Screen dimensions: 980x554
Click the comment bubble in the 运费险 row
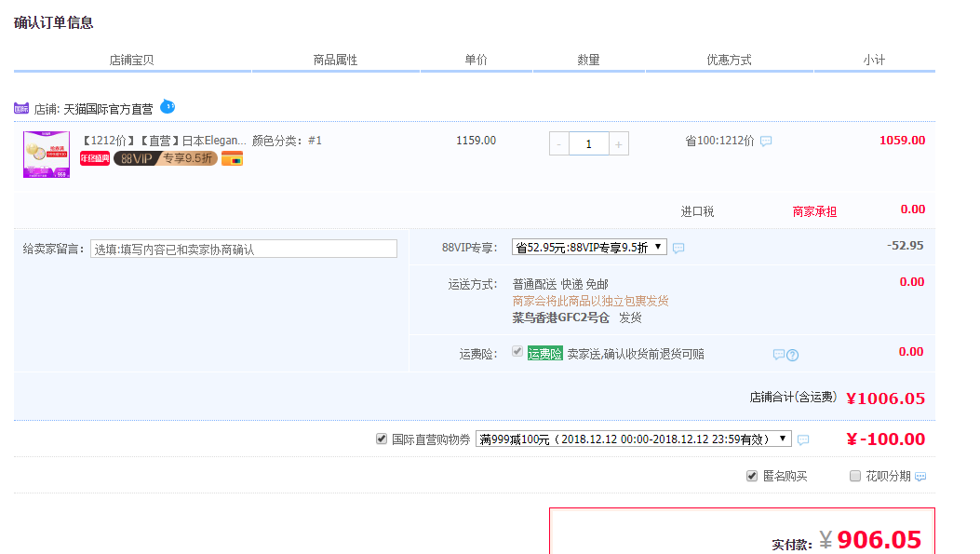[x=779, y=355]
